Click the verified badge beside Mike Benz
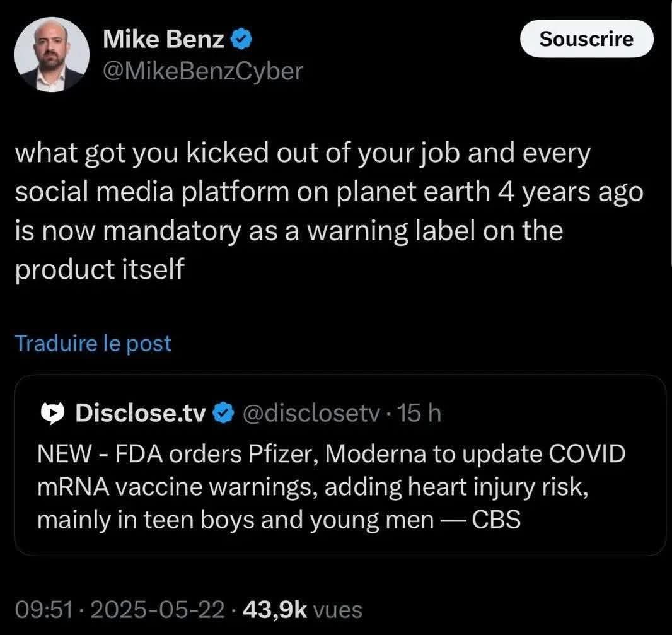 [x=242, y=40]
